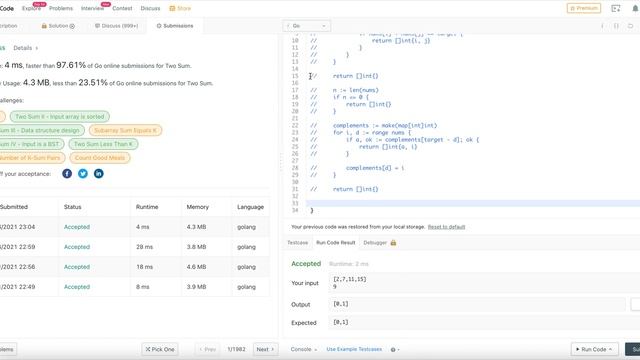Switch to the Testcase tab
Viewport: 640px width, 360px height.
(298, 242)
